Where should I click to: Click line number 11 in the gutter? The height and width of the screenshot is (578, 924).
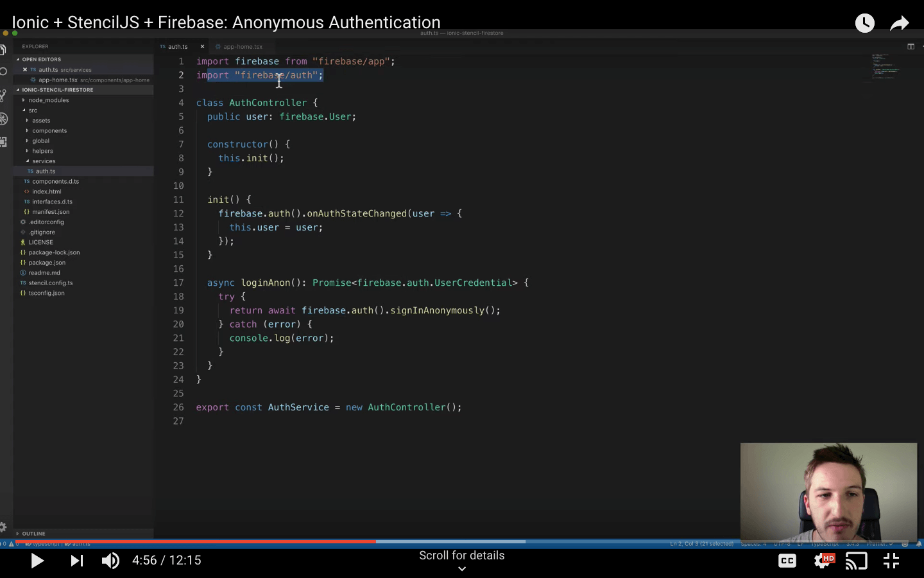click(178, 200)
